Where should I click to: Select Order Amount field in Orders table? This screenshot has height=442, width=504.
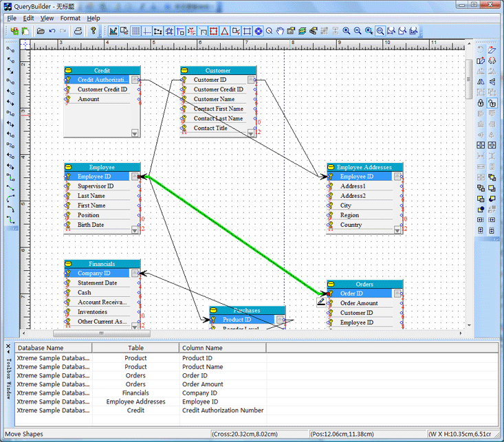[x=359, y=303]
